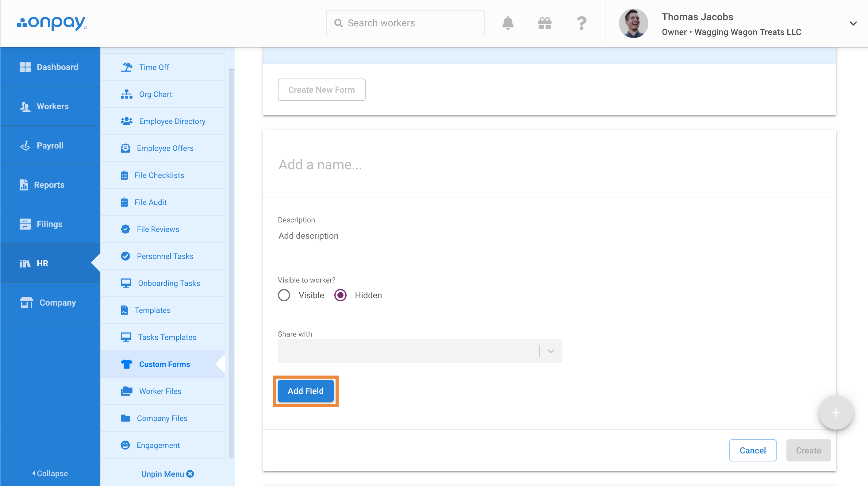Click the Time Off umbrella icon

(x=126, y=67)
